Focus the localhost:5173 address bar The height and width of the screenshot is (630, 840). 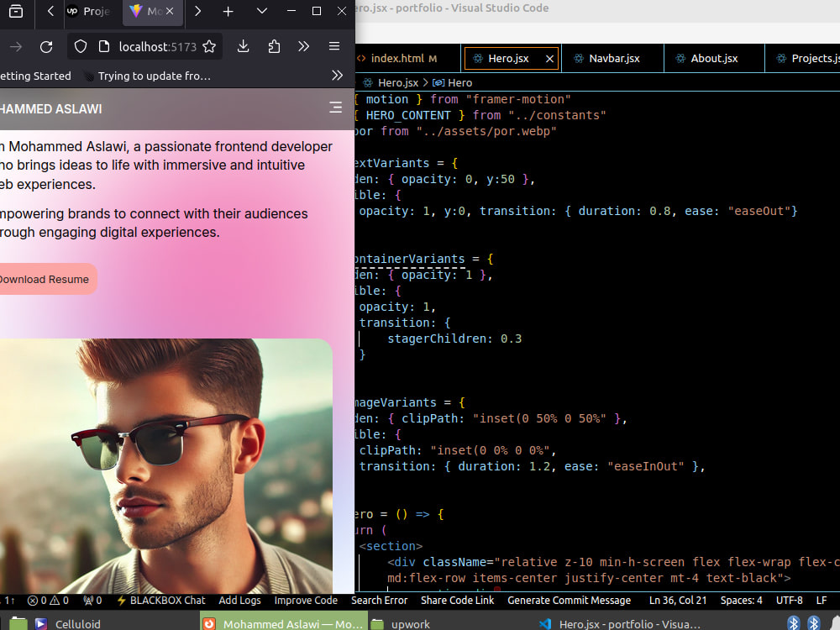coord(158,47)
